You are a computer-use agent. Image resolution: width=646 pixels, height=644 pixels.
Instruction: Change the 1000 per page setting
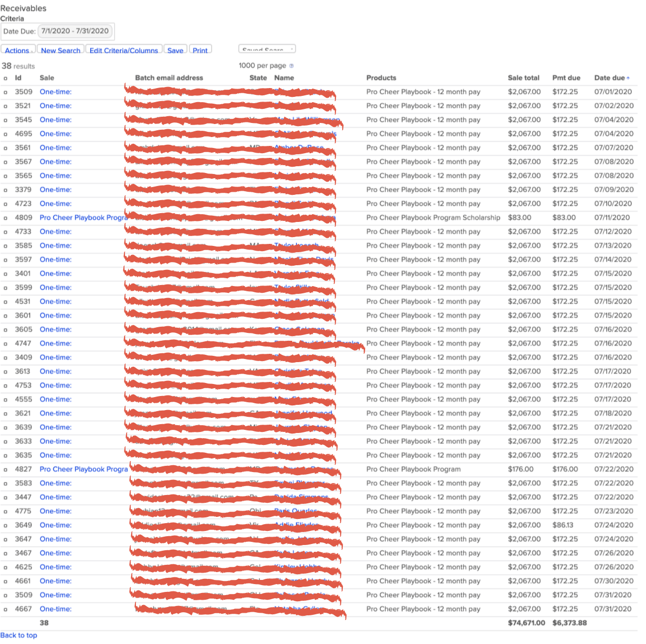pos(262,66)
